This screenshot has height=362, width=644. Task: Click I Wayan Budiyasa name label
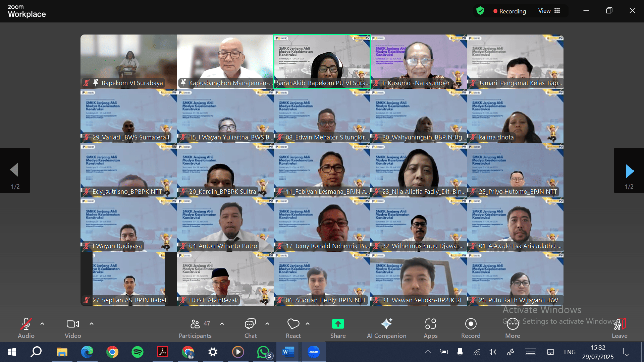tap(117, 246)
